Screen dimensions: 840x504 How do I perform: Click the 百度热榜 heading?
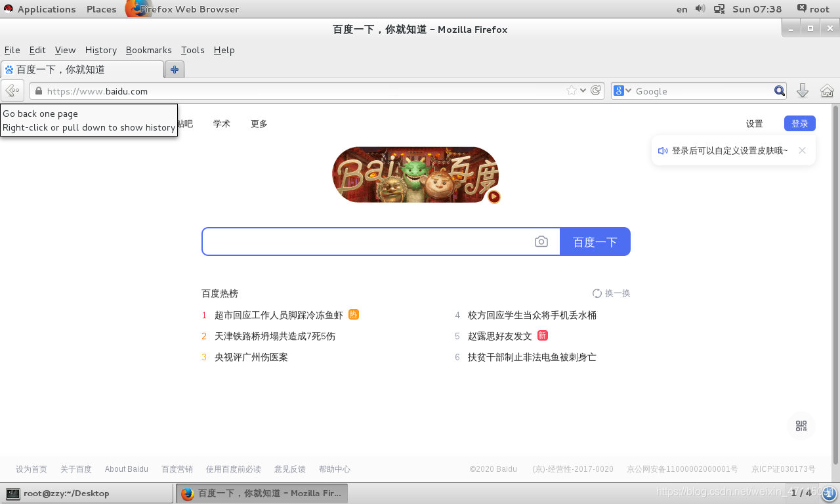click(220, 293)
